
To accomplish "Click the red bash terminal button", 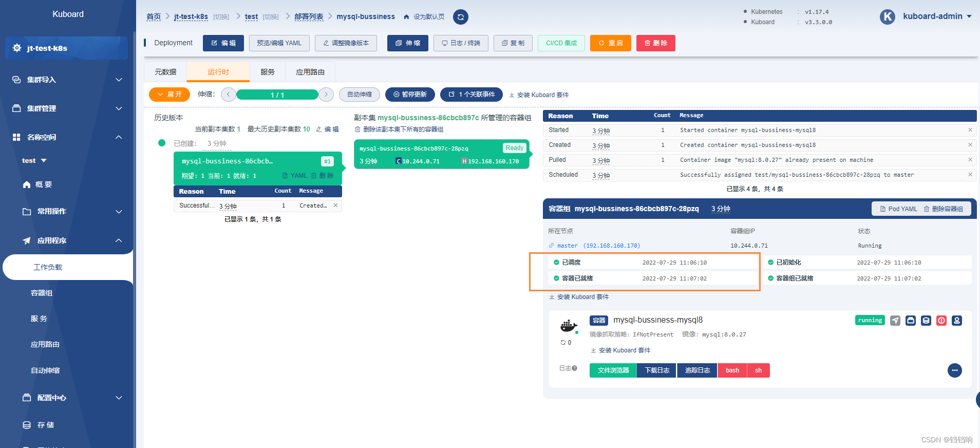I will pos(732,370).
